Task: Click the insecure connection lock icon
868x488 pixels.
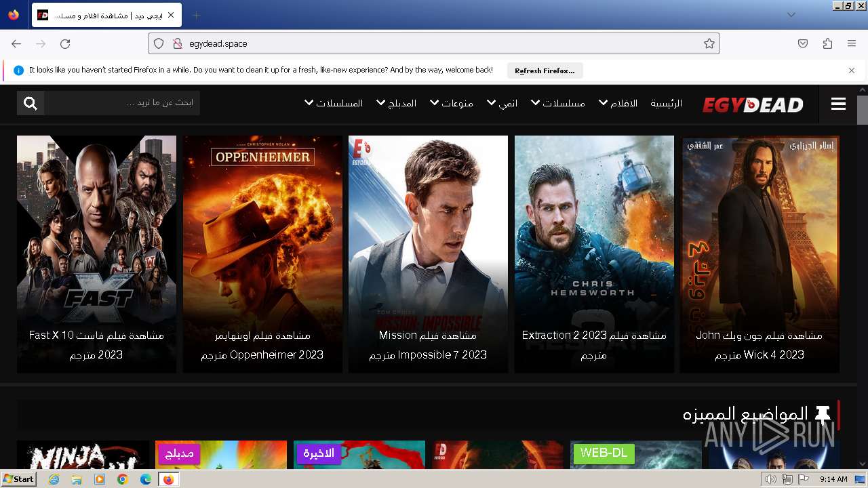Action: [178, 43]
